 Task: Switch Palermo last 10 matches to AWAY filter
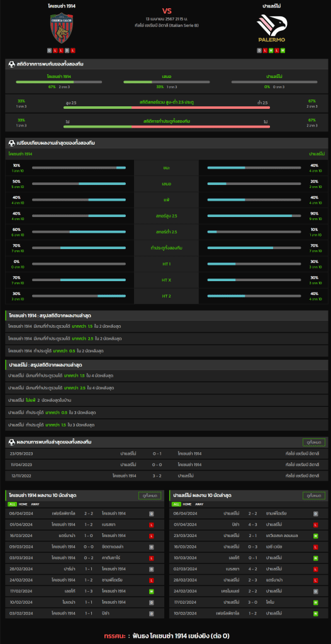tap(199, 504)
